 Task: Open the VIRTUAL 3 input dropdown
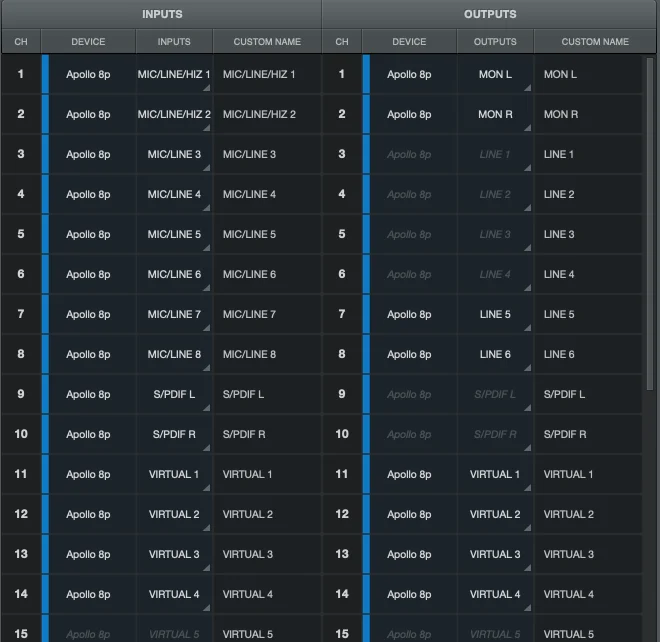tap(174, 554)
